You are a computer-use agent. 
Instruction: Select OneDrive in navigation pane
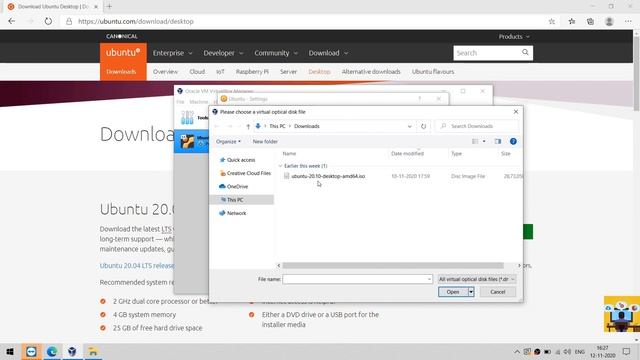(234, 187)
